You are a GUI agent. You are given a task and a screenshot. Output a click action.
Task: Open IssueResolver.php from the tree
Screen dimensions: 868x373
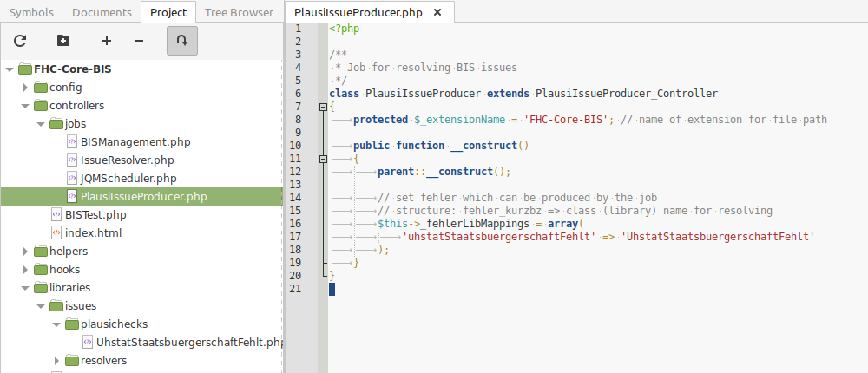click(x=127, y=160)
